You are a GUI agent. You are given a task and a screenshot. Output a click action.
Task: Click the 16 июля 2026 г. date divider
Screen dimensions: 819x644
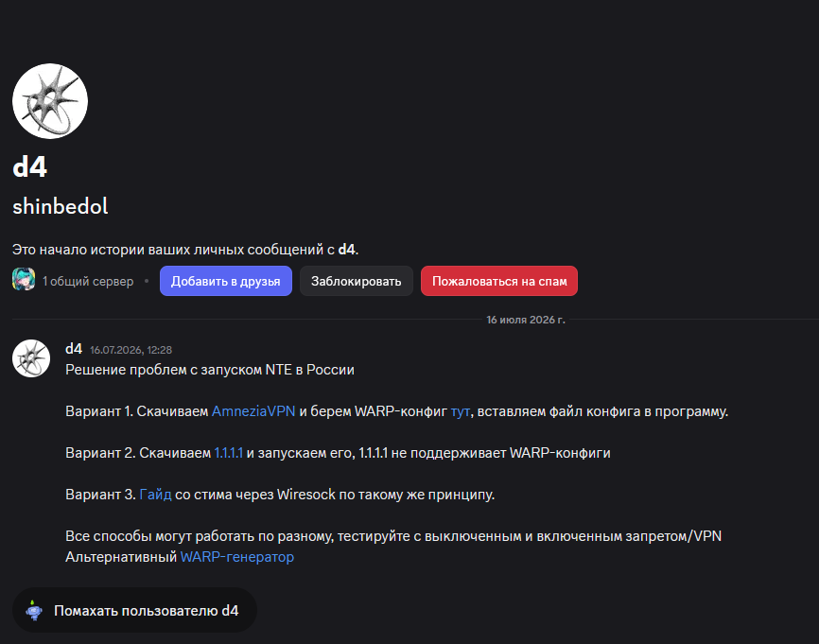tap(526, 320)
